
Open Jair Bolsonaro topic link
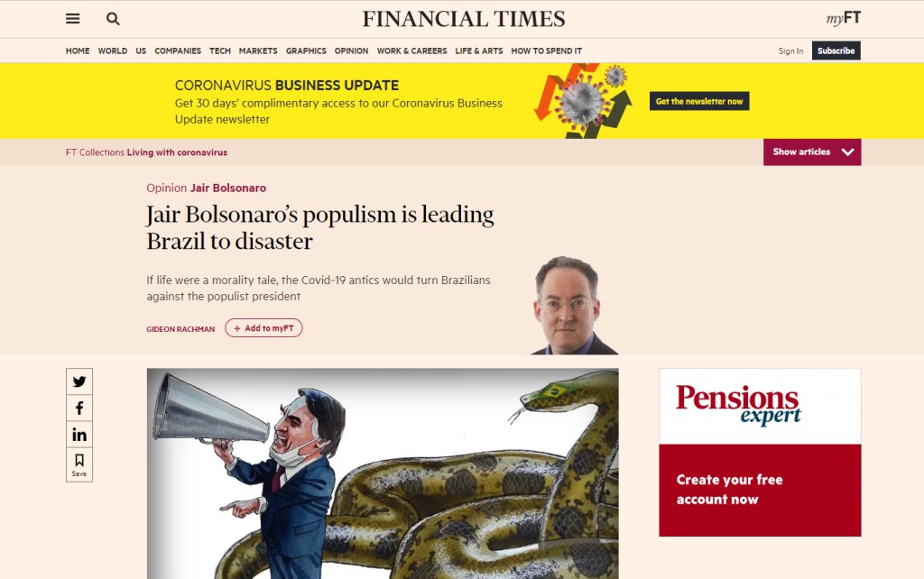228,188
